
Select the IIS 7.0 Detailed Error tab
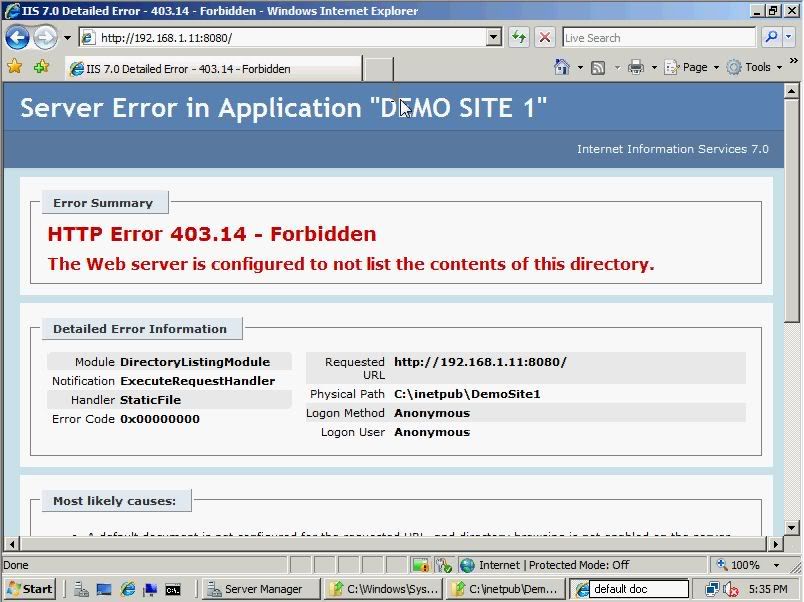pyautogui.click(x=213, y=69)
